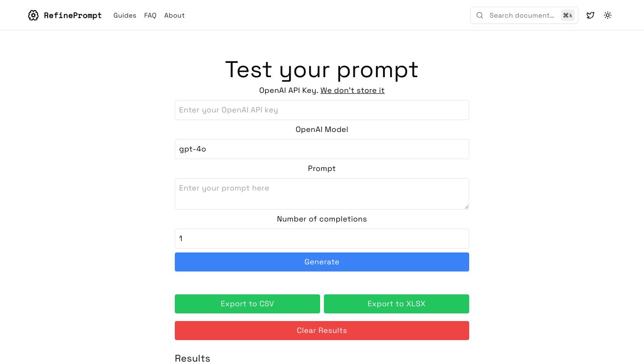Go to the About page
The width and height of the screenshot is (644, 362).
174,15
